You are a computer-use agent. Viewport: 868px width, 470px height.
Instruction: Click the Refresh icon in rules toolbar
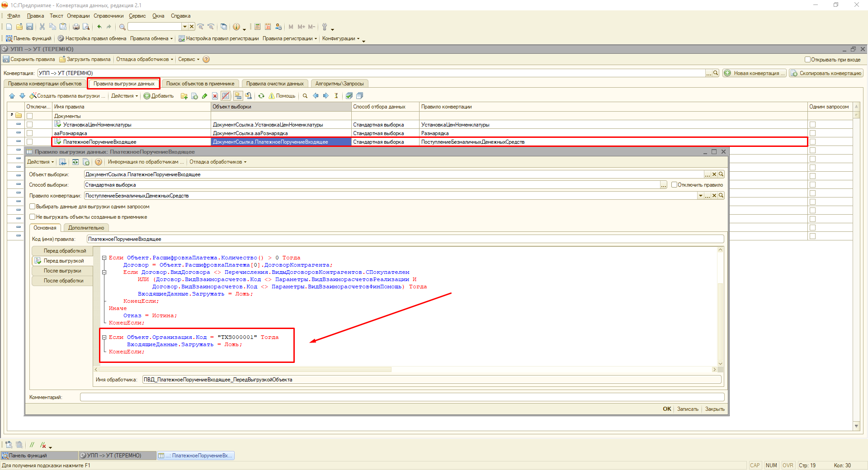click(261, 96)
